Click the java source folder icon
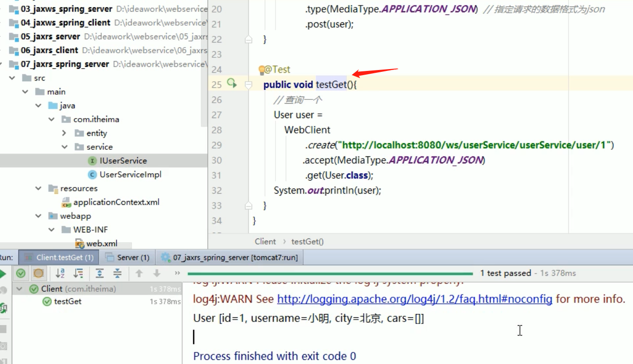The width and height of the screenshot is (633, 364). click(x=53, y=105)
